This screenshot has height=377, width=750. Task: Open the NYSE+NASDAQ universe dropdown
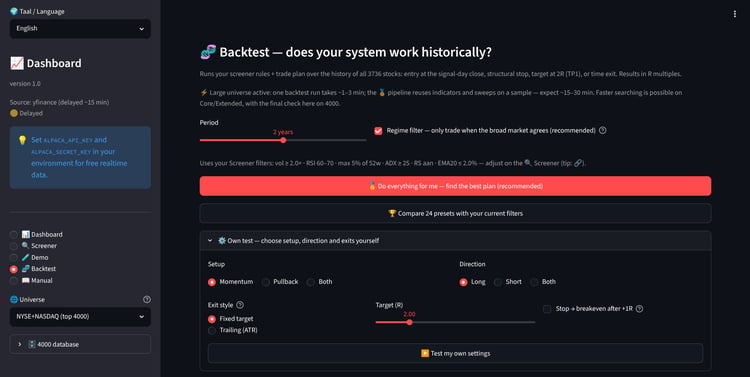[80, 317]
